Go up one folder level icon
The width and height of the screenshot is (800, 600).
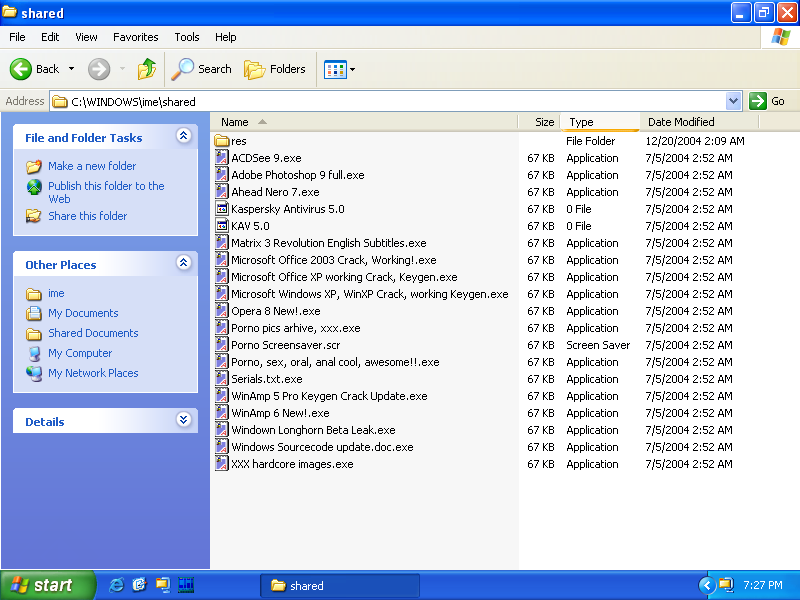[147, 69]
